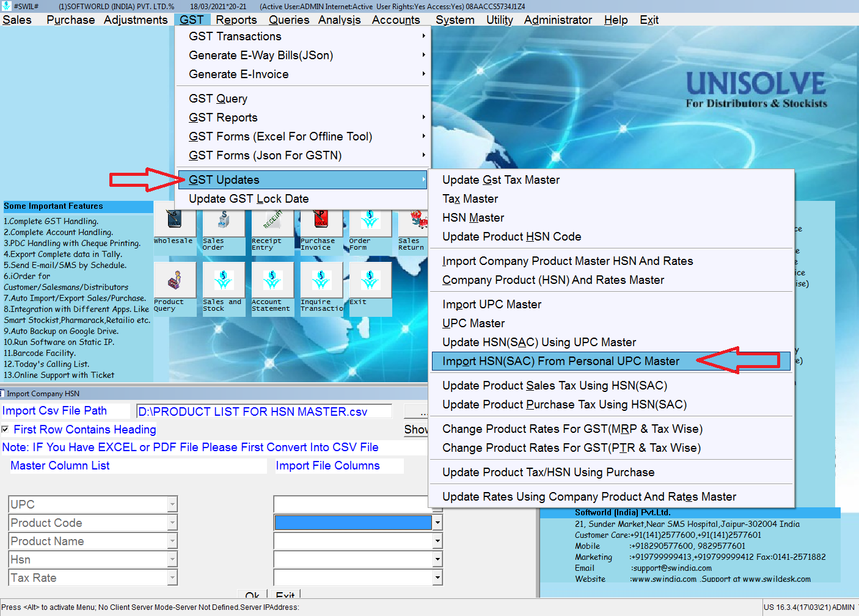The height and width of the screenshot is (616, 859).
Task: Choose Update Gst Tax Master
Action: [611, 179]
